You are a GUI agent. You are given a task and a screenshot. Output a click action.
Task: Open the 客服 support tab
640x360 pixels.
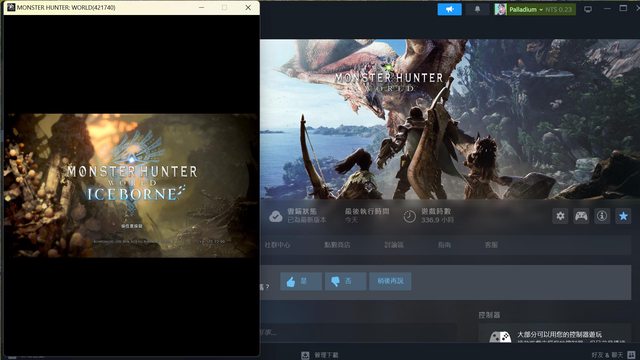tap(491, 245)
